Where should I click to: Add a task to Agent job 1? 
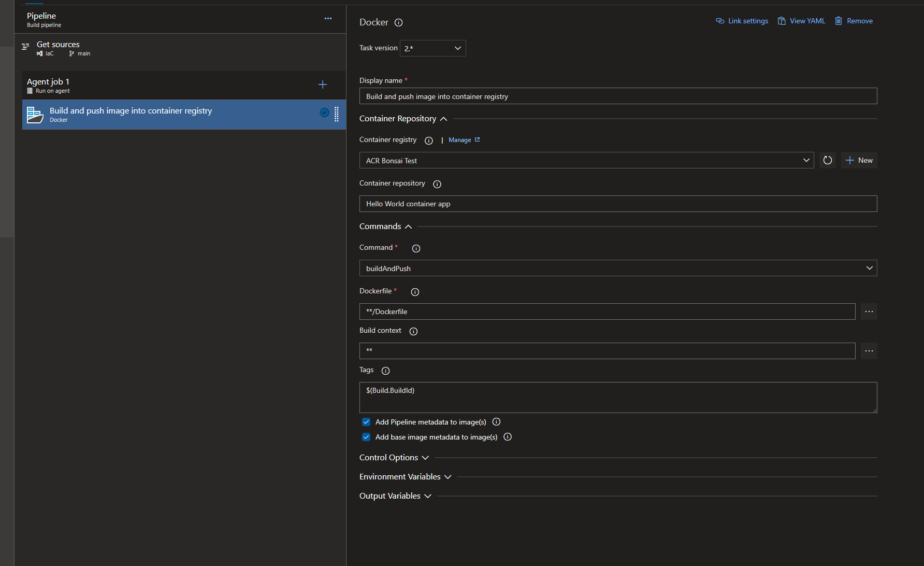point(323,84)
